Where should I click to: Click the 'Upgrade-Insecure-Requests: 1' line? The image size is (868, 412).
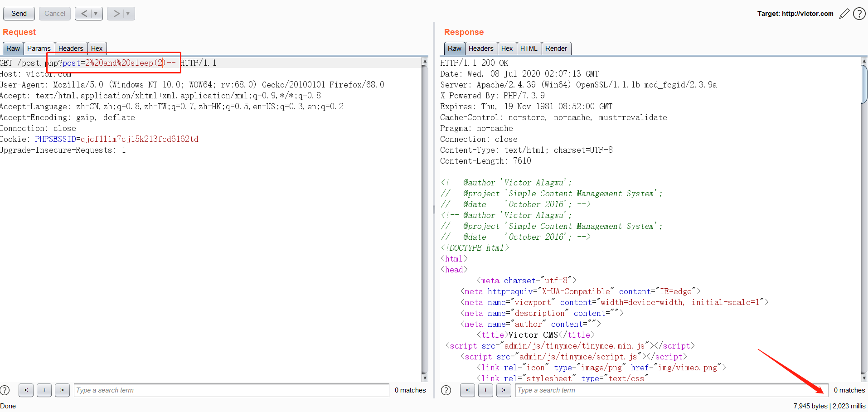(63, 150)
